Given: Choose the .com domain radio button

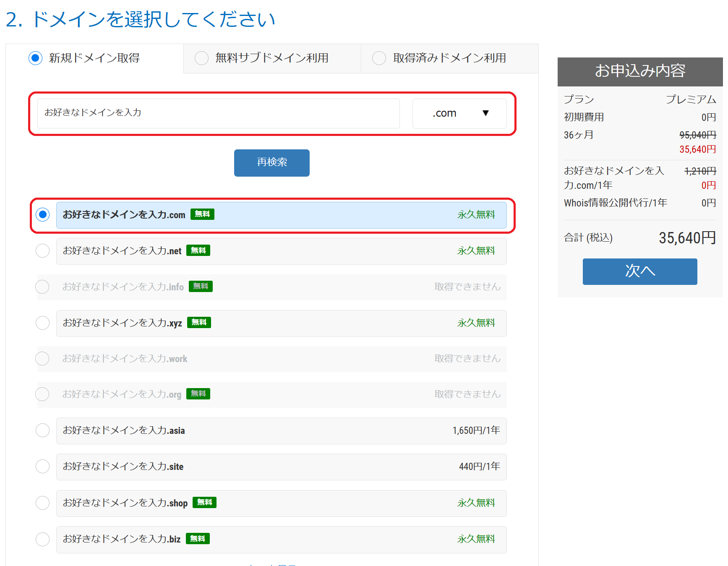Looking at the screenshot, I should (x=43, y=215).
